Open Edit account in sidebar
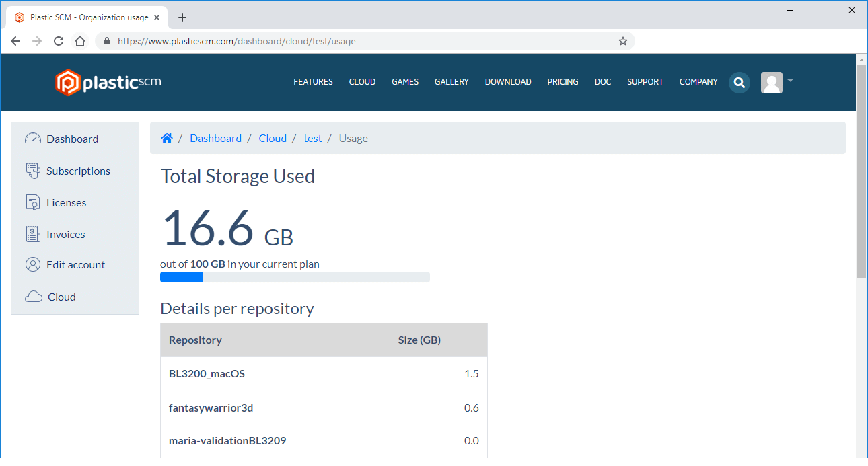Viewport: 868px width, 466px height. click(x=75, y=264)
